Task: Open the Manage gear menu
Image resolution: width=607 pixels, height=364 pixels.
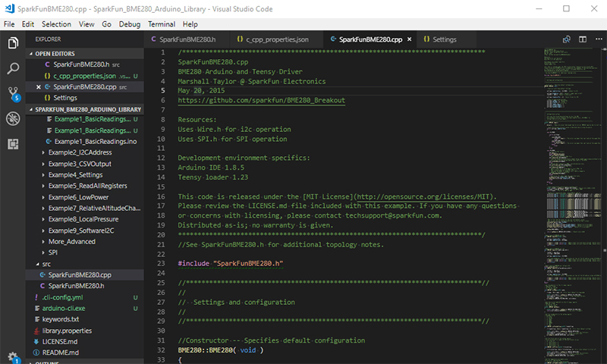Action: [13, 356]
